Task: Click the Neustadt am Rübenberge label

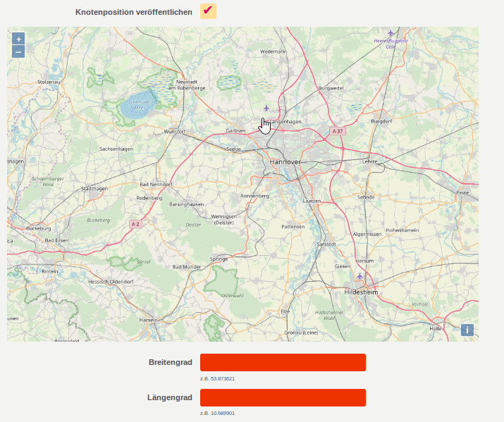Action: [x=187, y=85]
